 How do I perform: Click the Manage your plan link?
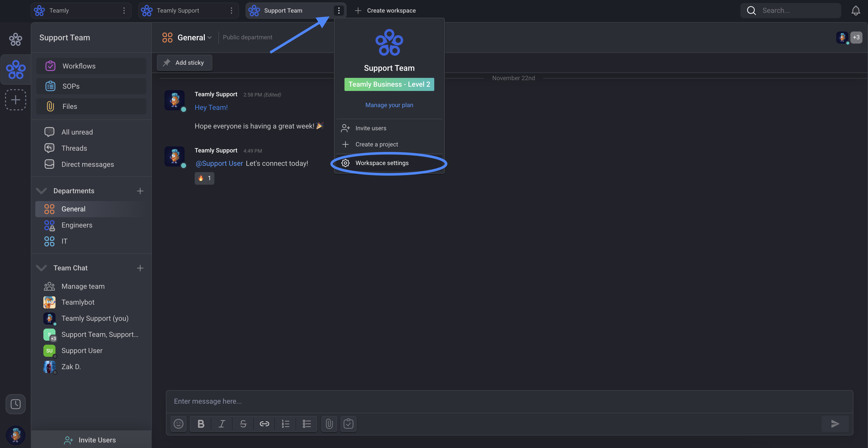tap(389, 105)
